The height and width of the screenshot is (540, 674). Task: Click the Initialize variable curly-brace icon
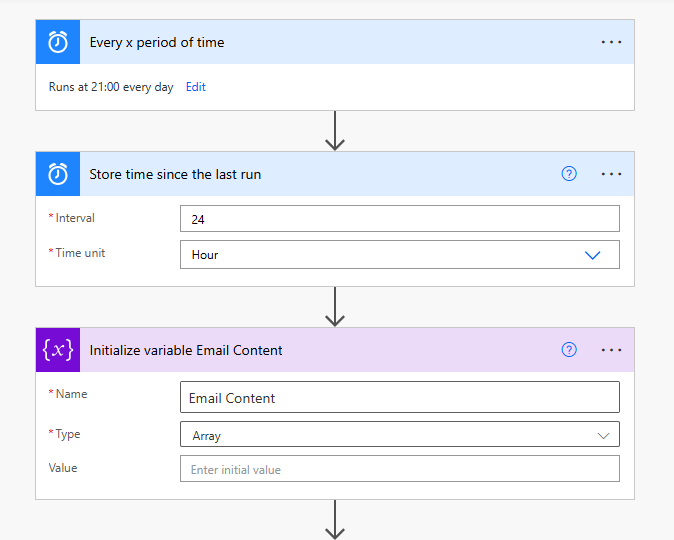click(58, 350)
